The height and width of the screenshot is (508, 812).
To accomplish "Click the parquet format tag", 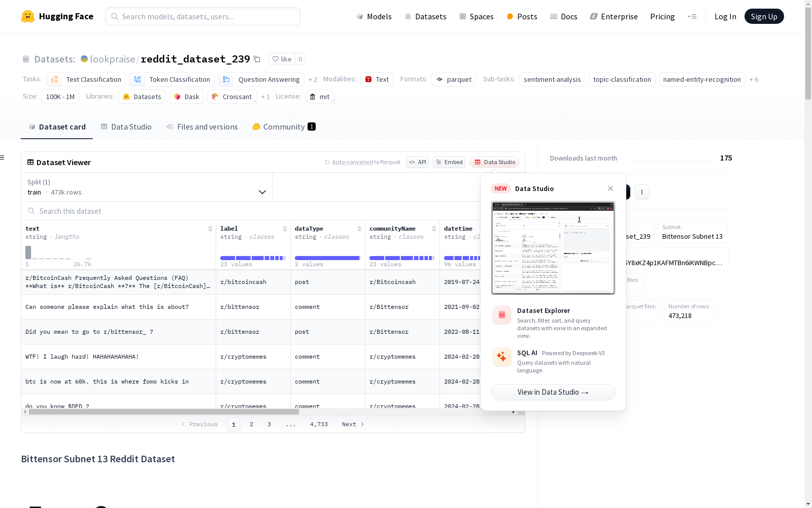I will pos(454,79).
